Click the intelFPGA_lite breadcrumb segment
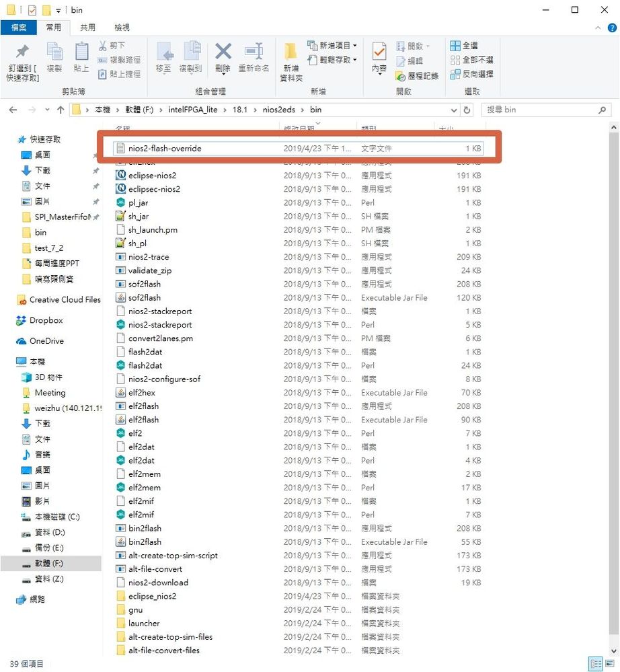Screen dimensions: 620x672 click(193, 110)
